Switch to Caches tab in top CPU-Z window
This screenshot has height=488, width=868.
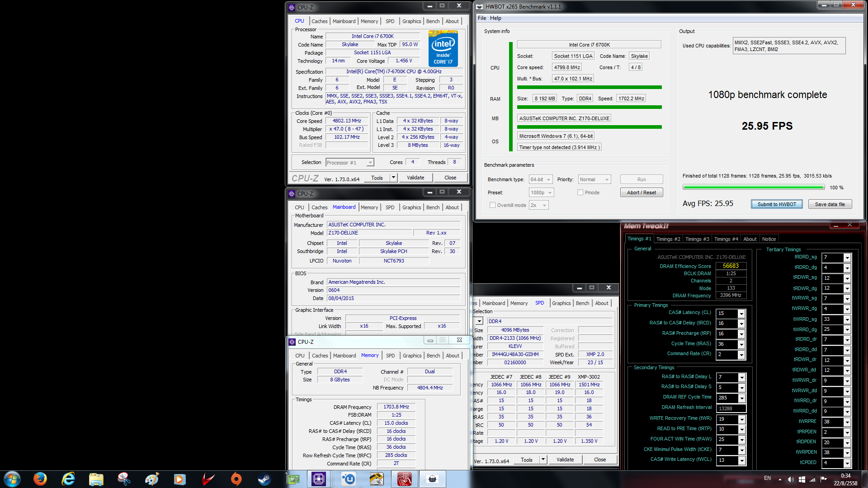pyautogui.click(x=320, y=21)
